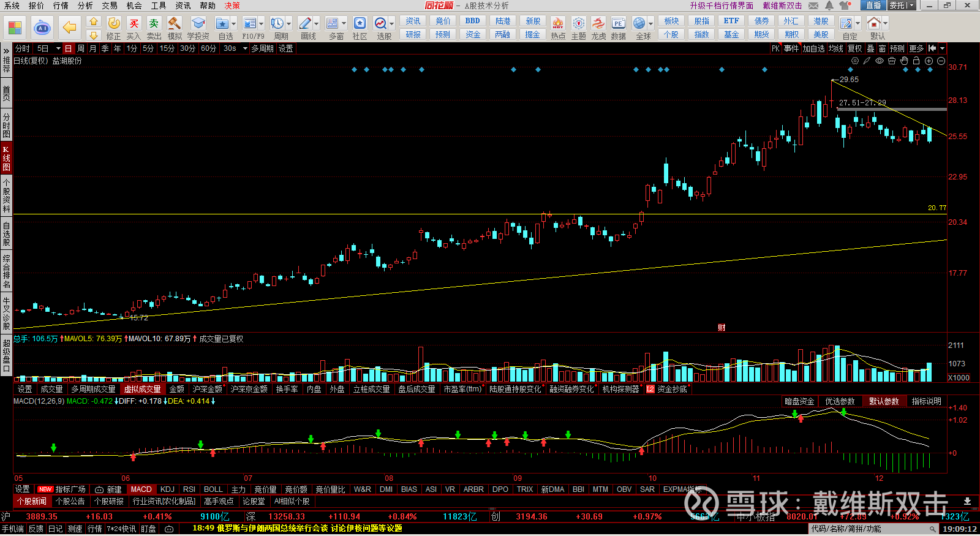Screen dimensions: 980x536
Task: Expand the 选股 dropdown arrow
Action: [391, 24]
